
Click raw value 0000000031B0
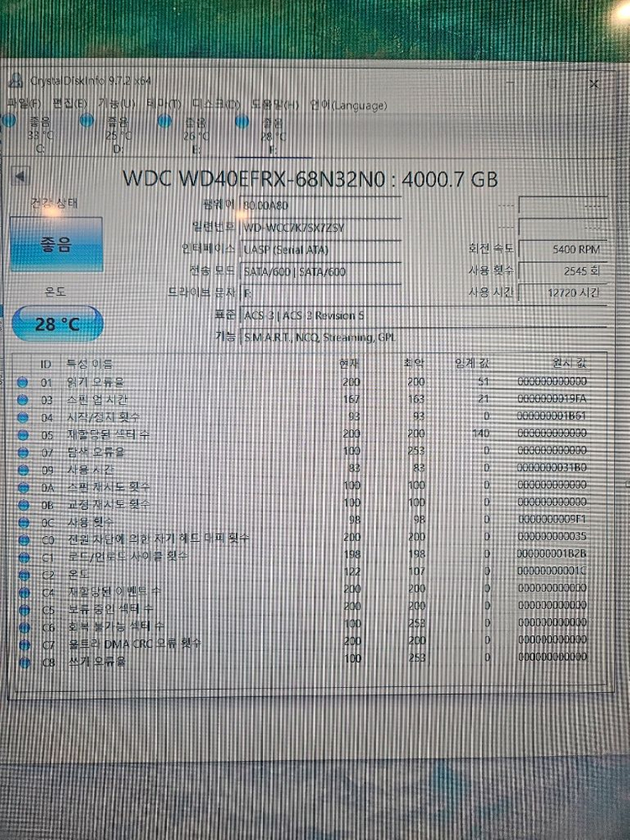(553, 468)
